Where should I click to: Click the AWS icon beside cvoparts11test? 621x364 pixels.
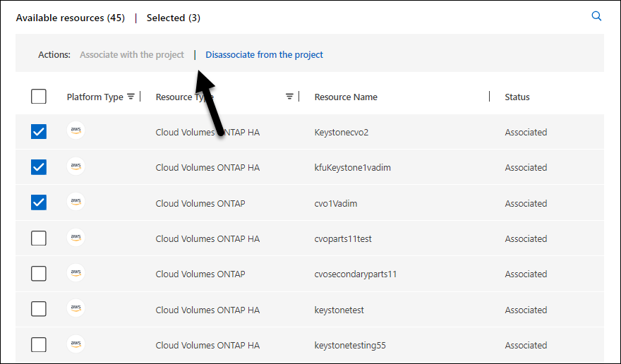76,238
